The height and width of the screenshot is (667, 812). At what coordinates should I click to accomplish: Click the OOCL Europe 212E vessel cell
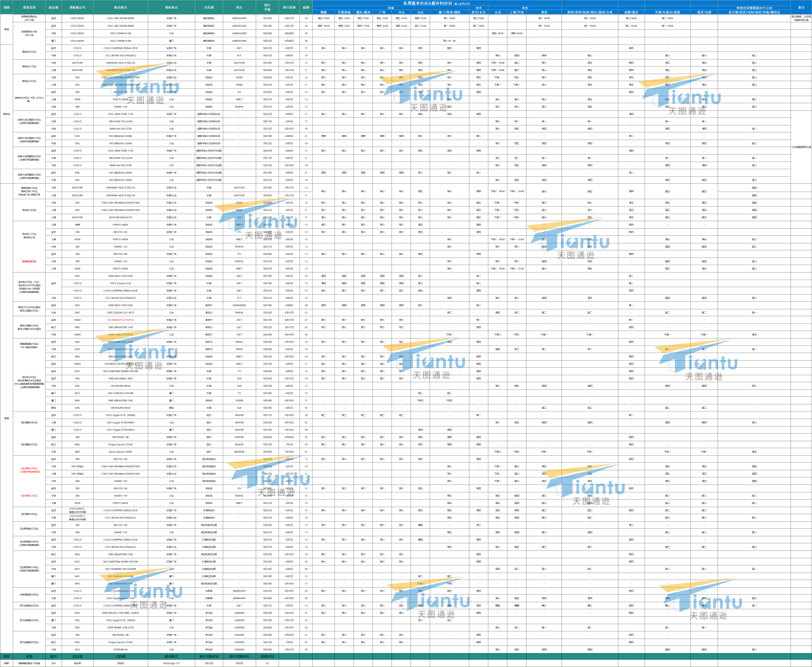pyautogui.click(x=121, y=283)
